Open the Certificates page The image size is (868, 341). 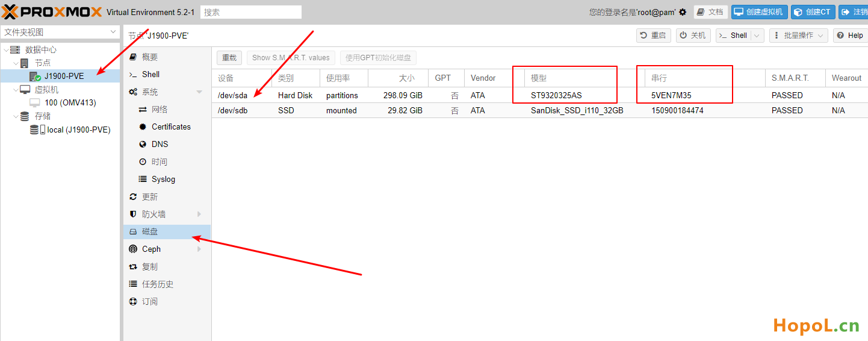click(167, 127)
